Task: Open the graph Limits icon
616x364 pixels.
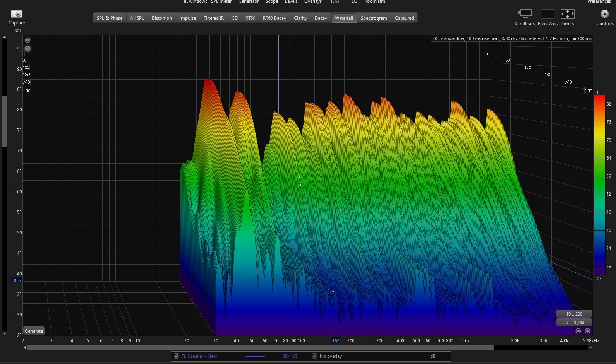Action: click(567, 14)
